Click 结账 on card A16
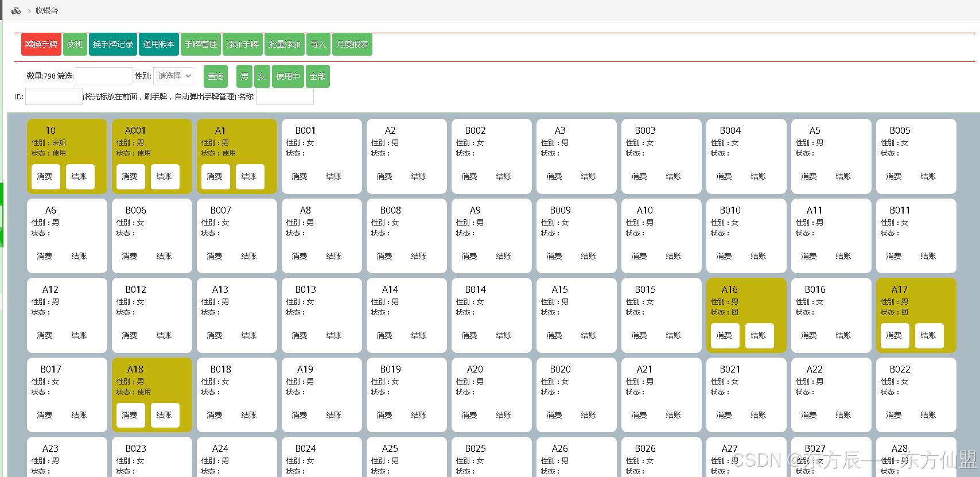The height and width of the screenshot is (477, 980). (759, 335)
